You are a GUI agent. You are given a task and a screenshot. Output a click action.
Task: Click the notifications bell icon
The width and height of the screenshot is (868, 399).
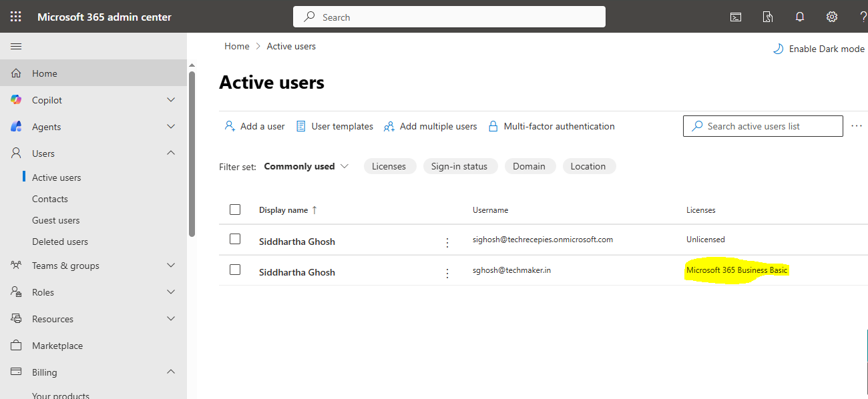[800, 17]
